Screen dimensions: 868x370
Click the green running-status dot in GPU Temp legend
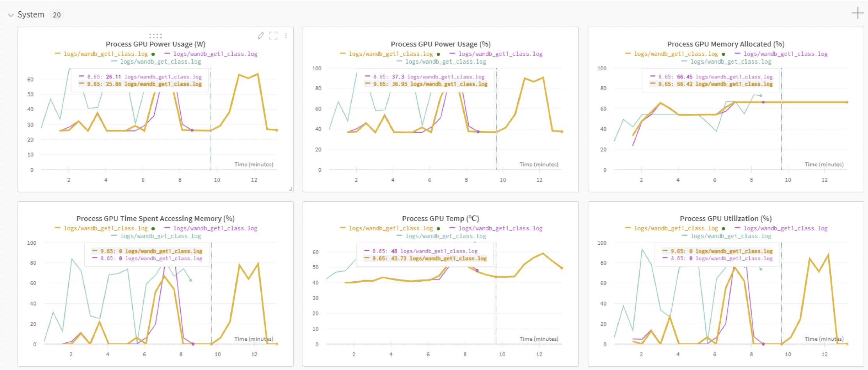[x=438, y=229]
